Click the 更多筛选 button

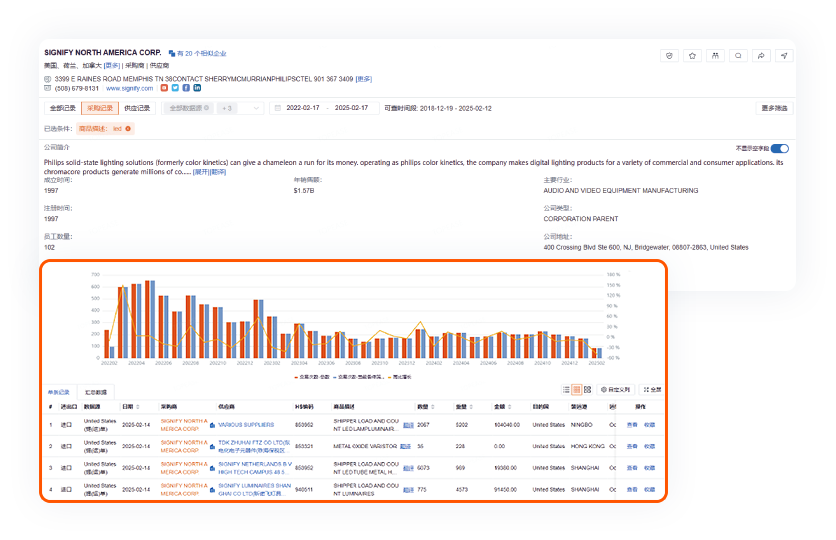pyautogui.click(x=773, y=108)
